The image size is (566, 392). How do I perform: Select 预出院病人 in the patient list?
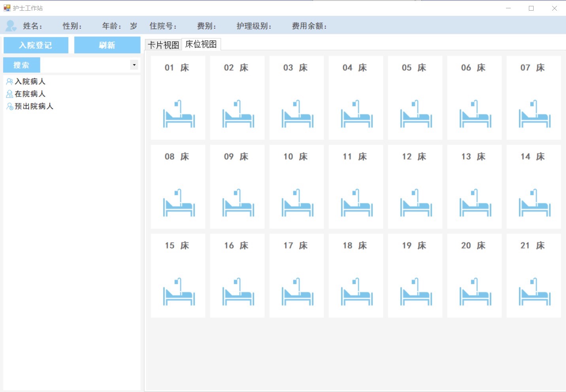pos(34,106)
